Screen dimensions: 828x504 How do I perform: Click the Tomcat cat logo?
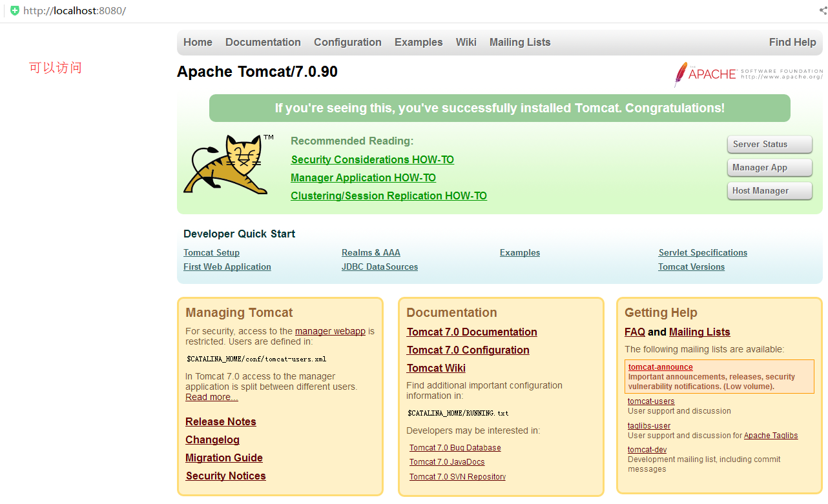[225, 165]
